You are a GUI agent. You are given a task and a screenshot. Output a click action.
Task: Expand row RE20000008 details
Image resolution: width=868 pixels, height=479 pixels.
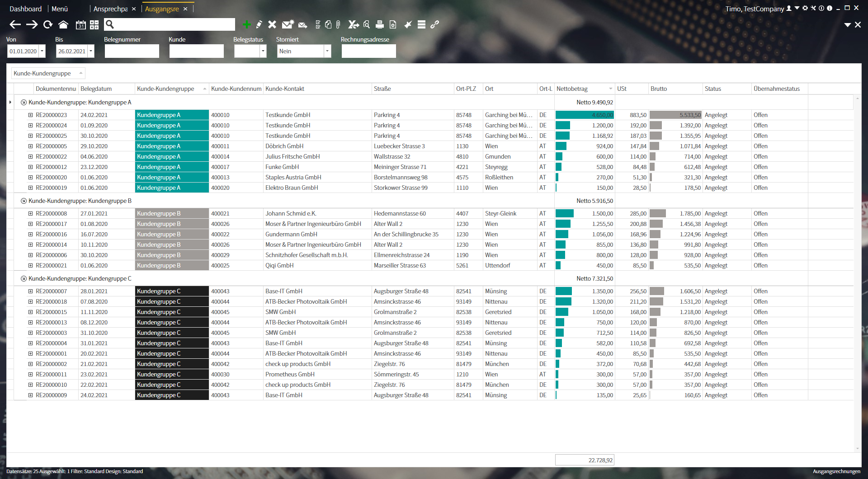30,214
